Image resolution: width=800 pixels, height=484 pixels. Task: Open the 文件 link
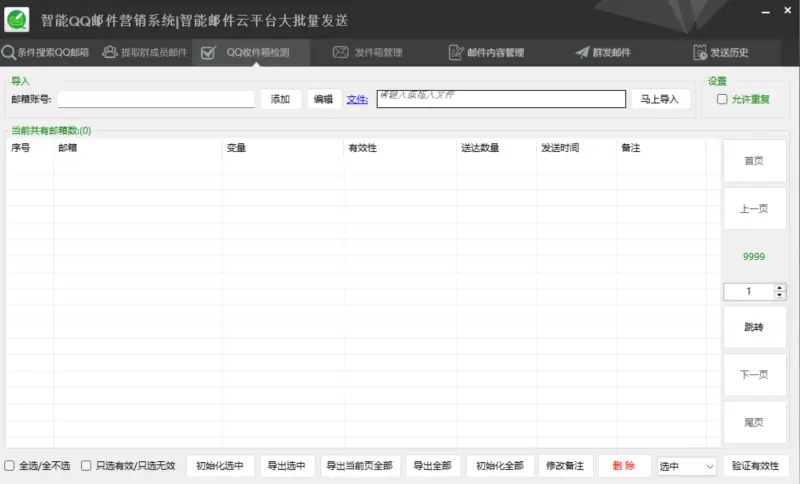[x=357, y=99]
